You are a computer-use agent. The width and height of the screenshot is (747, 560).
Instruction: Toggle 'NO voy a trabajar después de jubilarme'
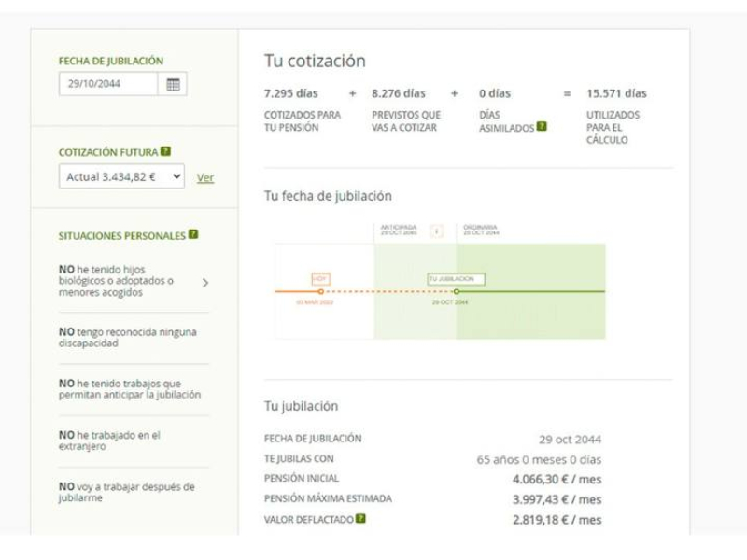[x=126, y=492]
